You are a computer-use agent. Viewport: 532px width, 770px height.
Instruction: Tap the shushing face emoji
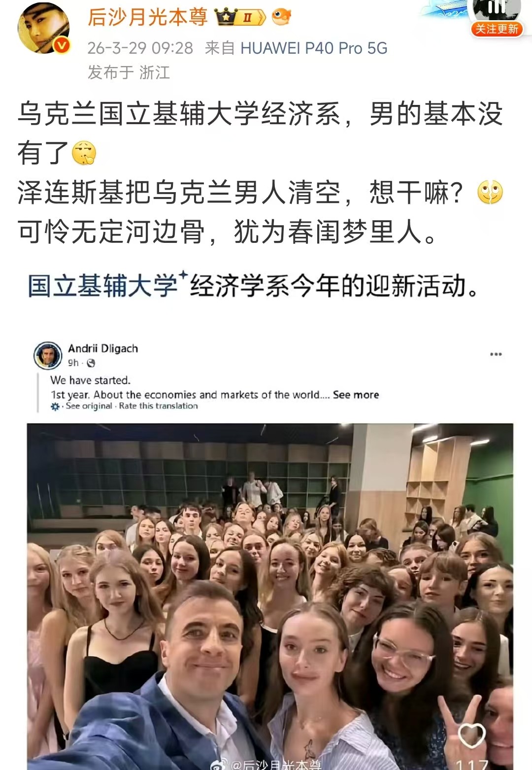84,153
